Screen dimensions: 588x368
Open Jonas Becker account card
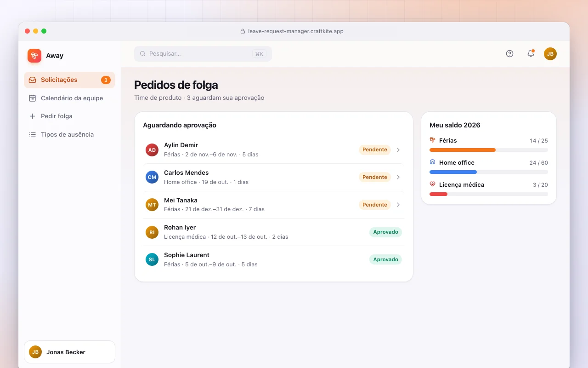coord(69,352)
